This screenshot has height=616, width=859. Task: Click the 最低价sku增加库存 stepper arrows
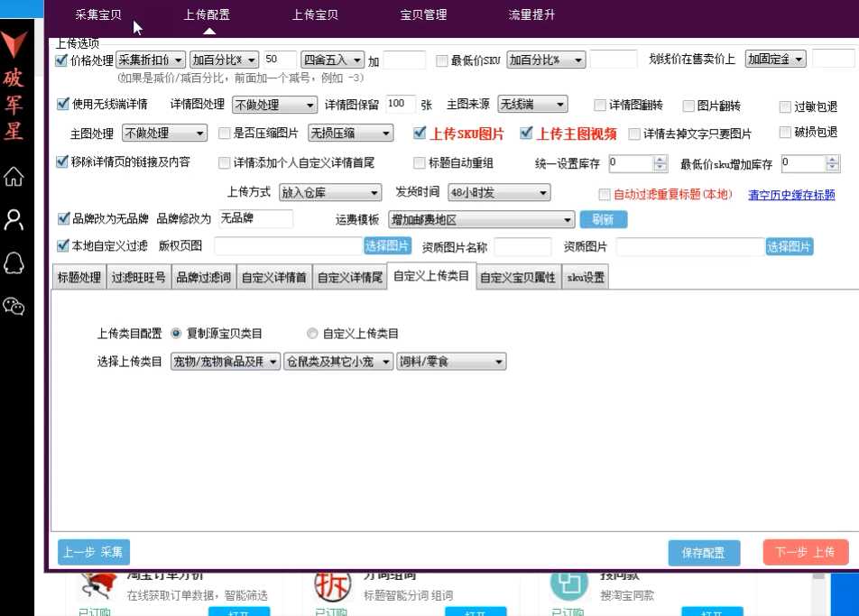832,163
